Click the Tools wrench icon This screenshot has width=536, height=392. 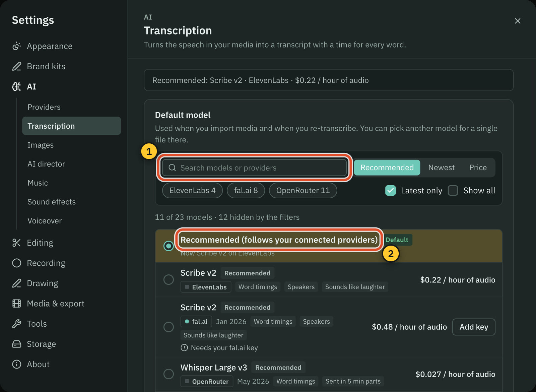16,324
